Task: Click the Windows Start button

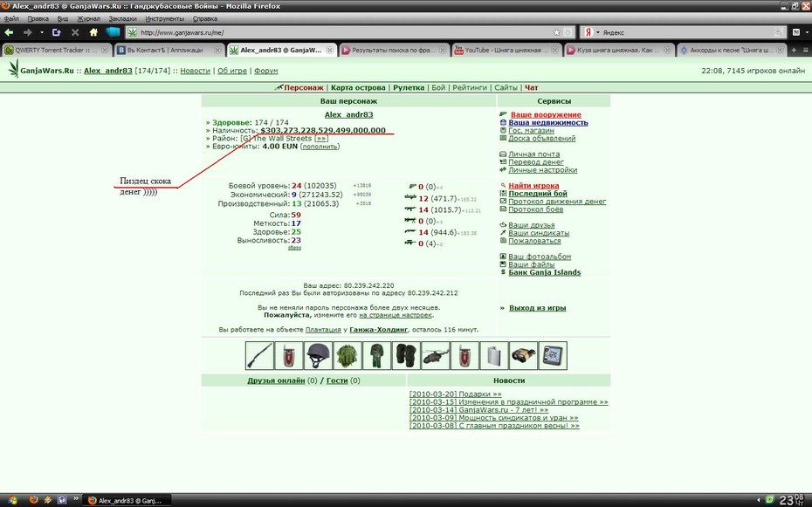Action: [x=11, y=500]
